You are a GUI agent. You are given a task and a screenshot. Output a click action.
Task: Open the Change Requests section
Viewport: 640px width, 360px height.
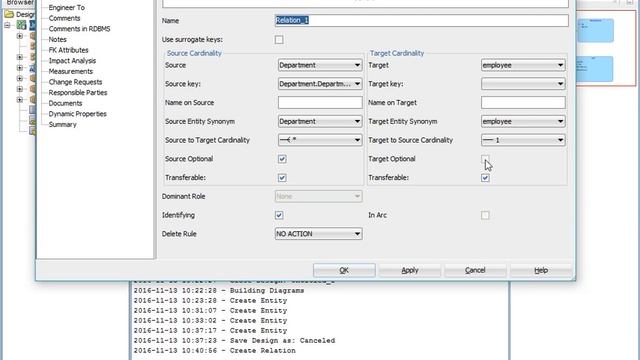pyautogui.click(x=76, y=82)
